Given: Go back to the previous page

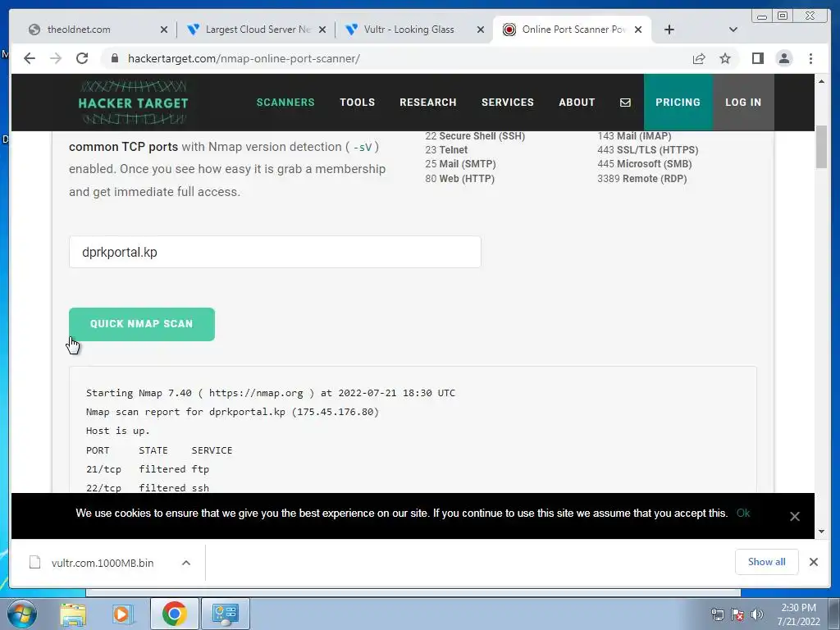Looking at the screenshot, I should coord(30,58).
